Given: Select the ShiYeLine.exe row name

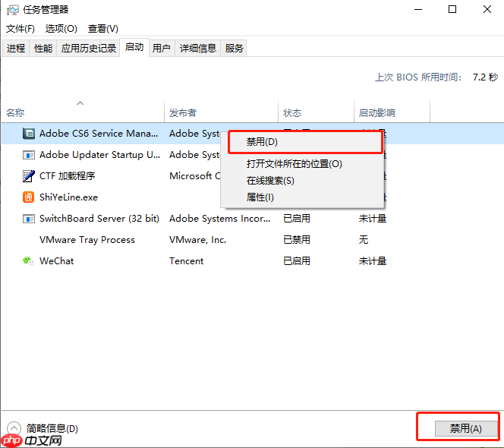Looking at the screenshot, I should pos(68,197).
